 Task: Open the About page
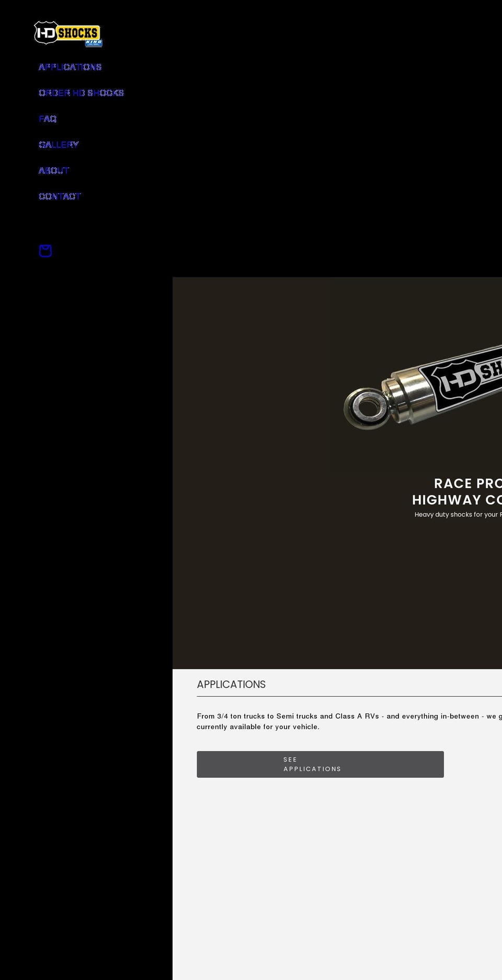(54, 170)
